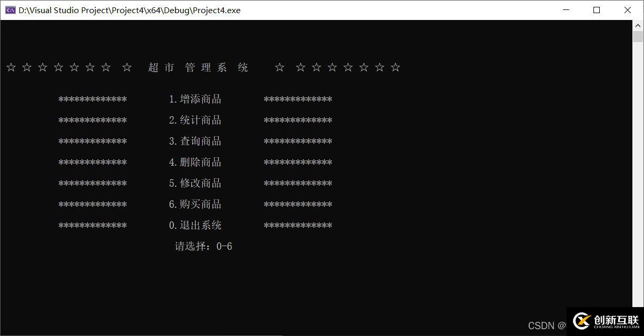Screen dimensions: 644x336
Task: Click menu entry 4.删除商品
Action: [x=195, y=162]
